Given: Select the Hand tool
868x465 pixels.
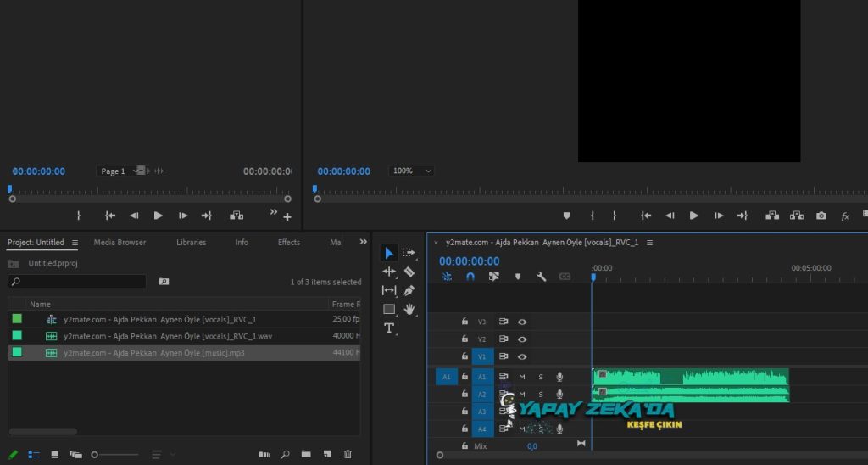Looking at the screenshot, I should pyautogui.click(x=409, y=309).
